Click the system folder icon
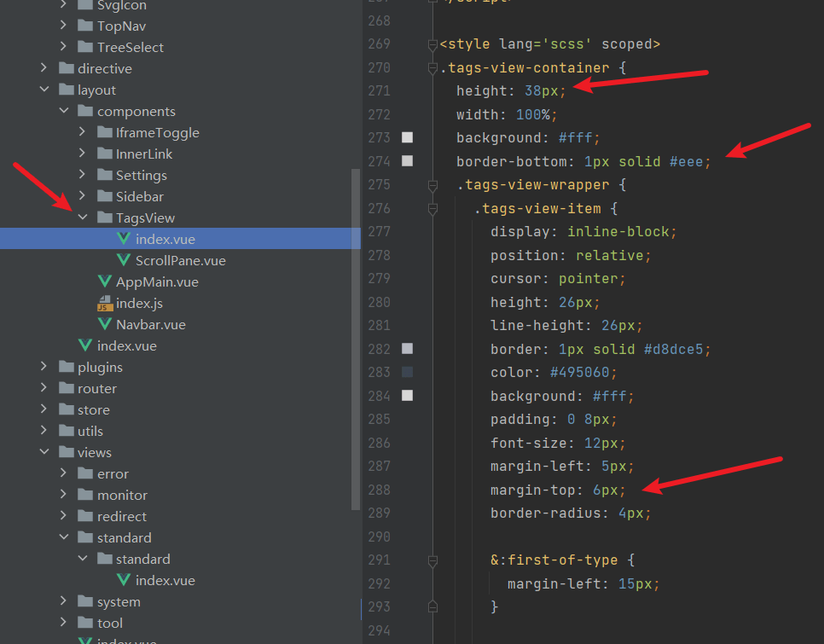 pyautogui.click(x=85, y=601)
